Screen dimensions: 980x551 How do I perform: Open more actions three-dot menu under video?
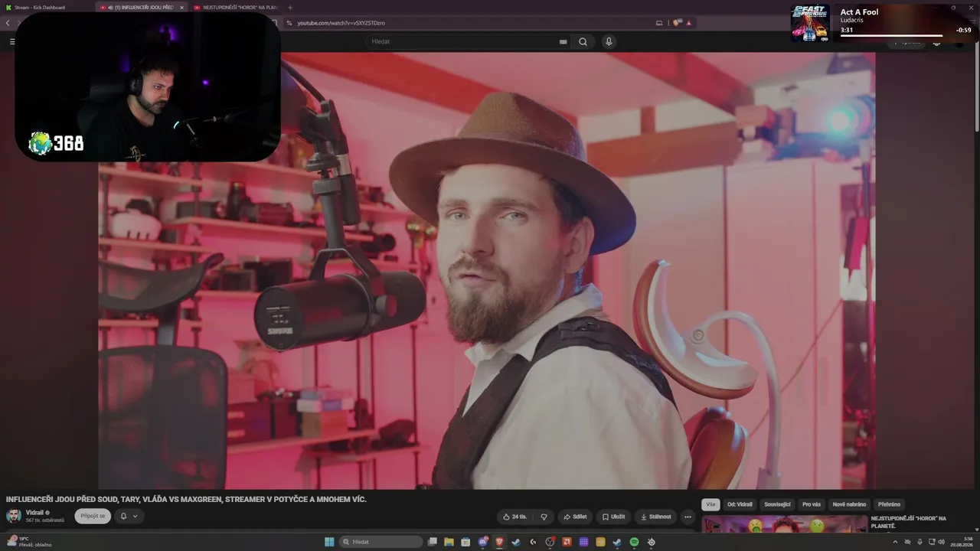[x=687, y=517]
